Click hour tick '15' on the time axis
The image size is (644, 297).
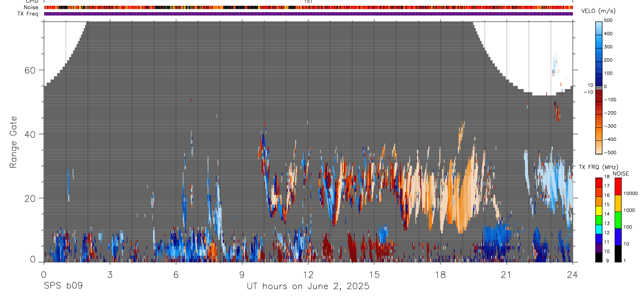(x=374, y=274)
